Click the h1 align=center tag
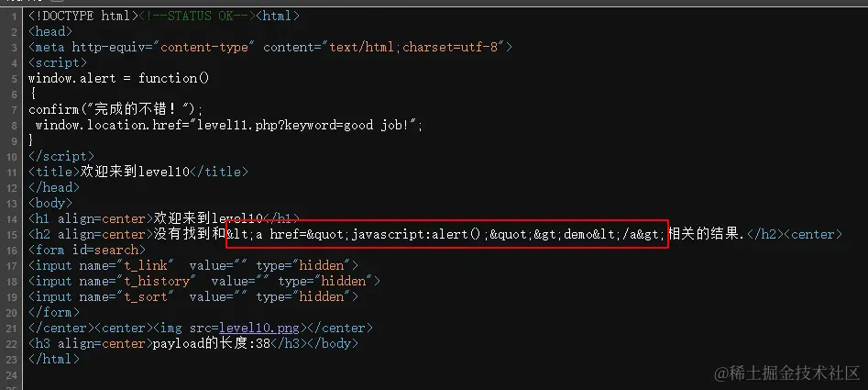The image size is (868, 390). pyautogui.click(x=91, y=218)
